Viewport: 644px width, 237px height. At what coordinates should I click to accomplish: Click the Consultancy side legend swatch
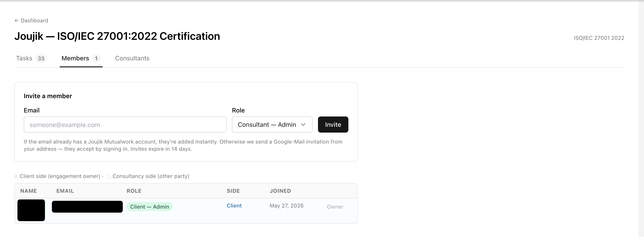click(109, 177)
